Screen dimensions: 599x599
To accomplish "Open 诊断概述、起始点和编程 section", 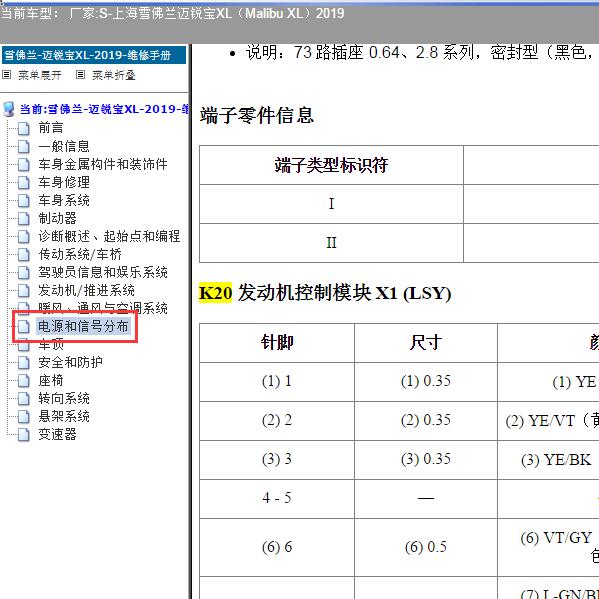I will click(109, 236).
